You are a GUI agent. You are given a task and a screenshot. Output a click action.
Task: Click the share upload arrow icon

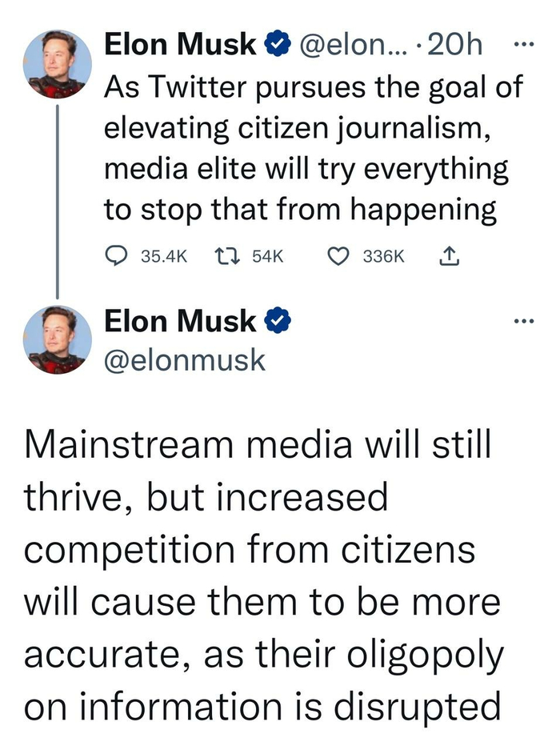[x=449, y=256]
